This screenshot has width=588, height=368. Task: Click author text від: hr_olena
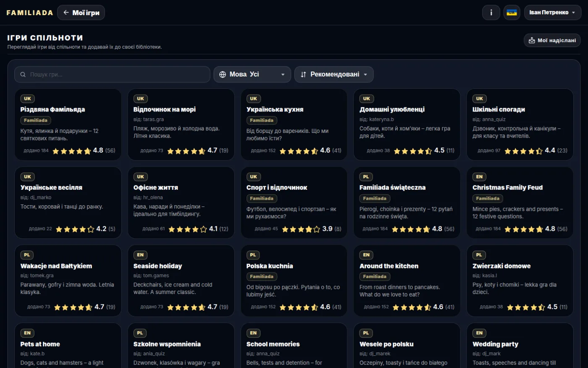click(x=148, y=197)
